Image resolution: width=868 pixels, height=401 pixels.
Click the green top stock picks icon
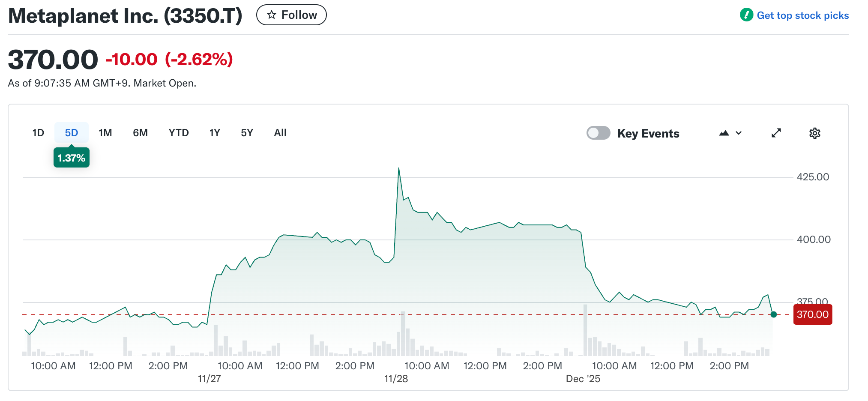click(746, 15)
